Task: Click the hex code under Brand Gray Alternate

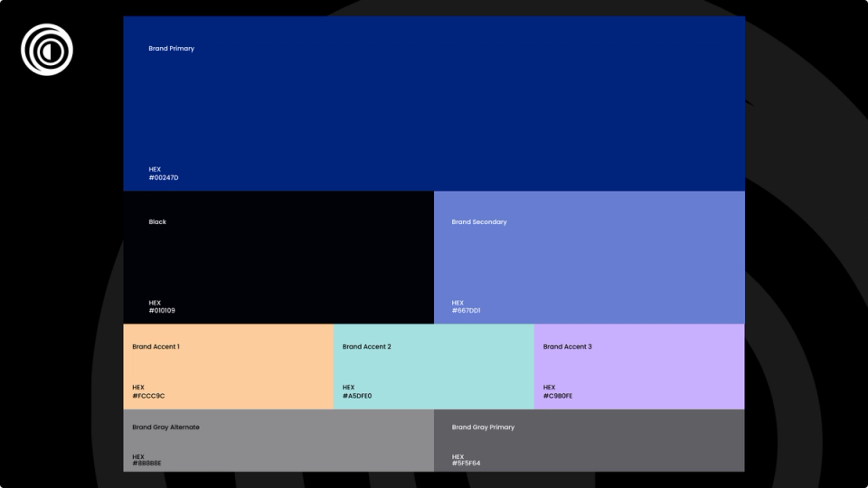Action: (146, 463)
